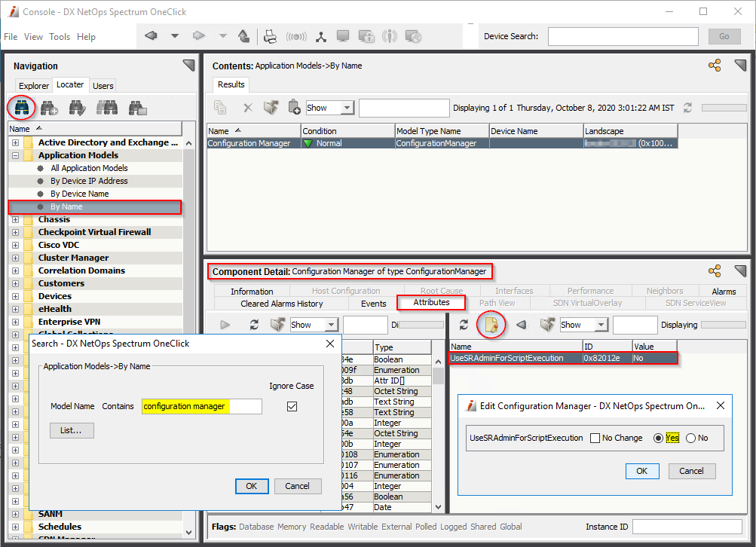Open the Tools menu
Screen dimensions: 756x547
pyautogui.click(x=60, y=36)
